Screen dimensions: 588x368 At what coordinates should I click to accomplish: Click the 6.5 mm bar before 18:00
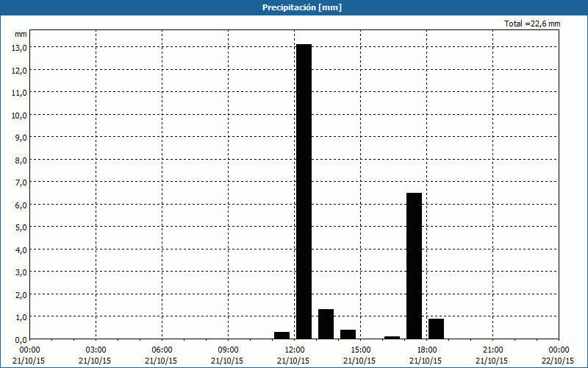[x=414, y=266]
